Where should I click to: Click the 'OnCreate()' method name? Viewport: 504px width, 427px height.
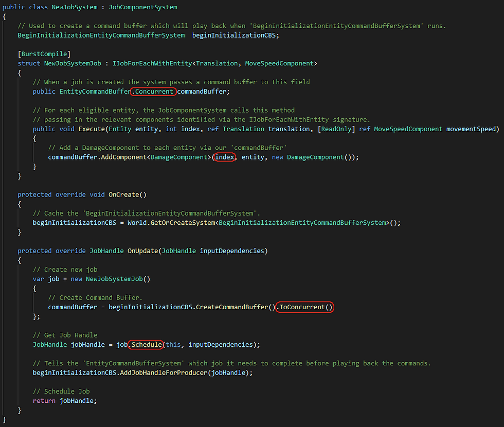128,194
